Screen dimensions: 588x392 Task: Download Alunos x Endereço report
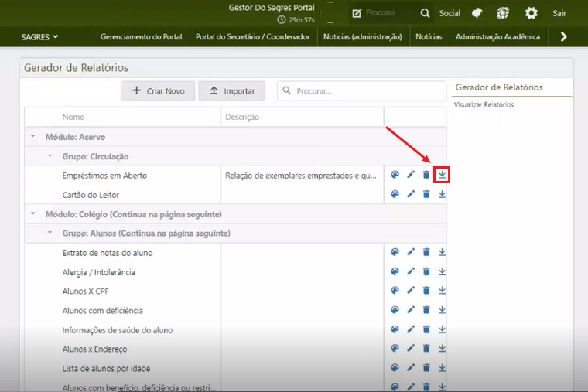pyautogui.click(x=442, y=349)
